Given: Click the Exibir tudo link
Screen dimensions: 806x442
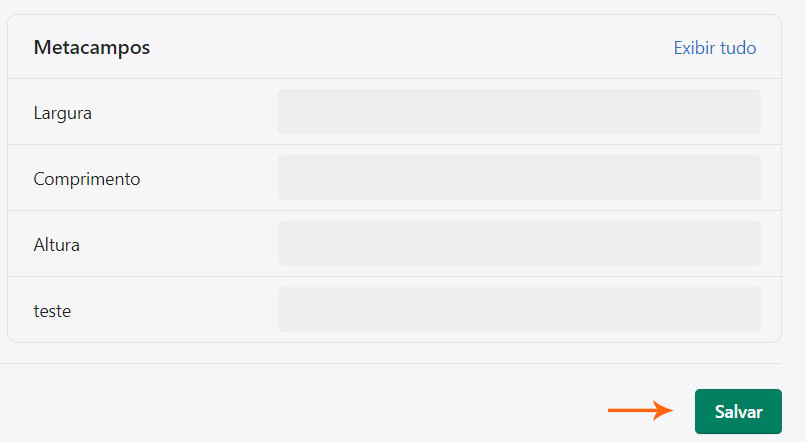Looking at the screenshot, I should click(714, 47).
